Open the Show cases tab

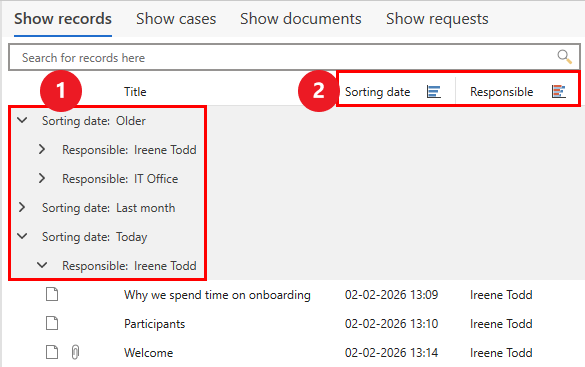[x=176, y=19]
